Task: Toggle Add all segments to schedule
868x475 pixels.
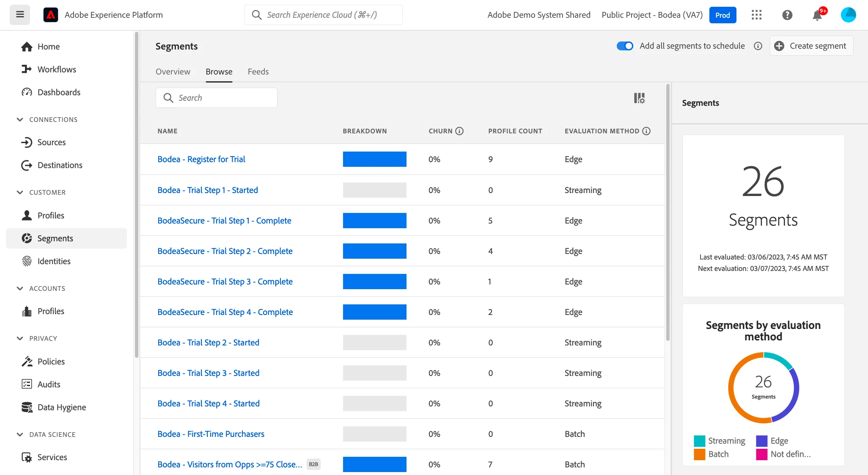Action: [625, 46]
